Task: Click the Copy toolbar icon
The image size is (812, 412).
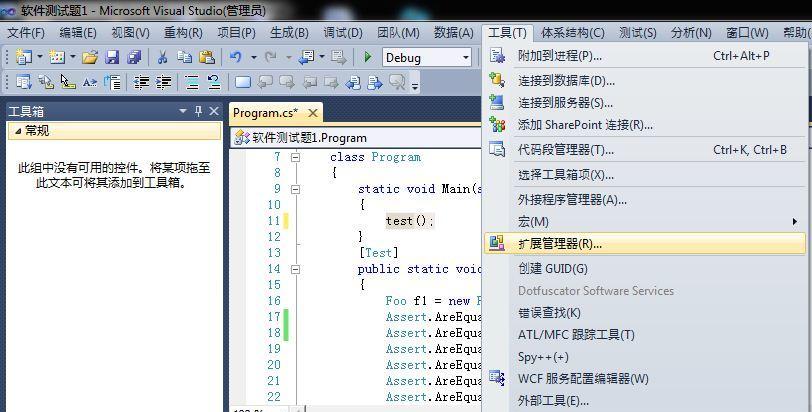Action: 184,57
